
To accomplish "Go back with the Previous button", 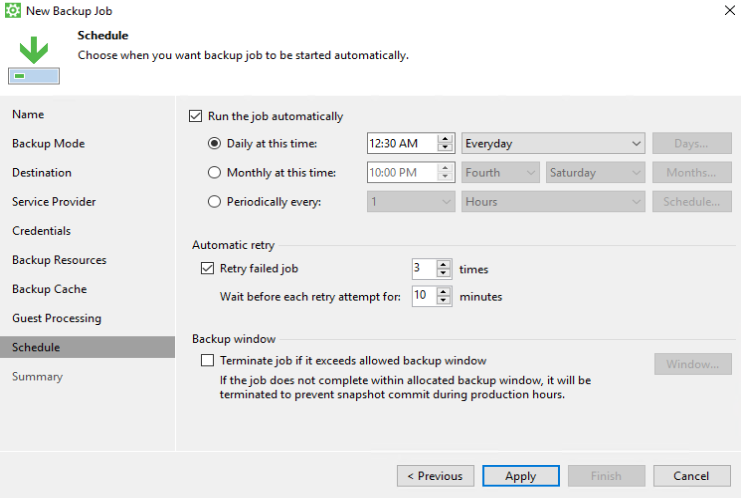I will pos(435,476).
